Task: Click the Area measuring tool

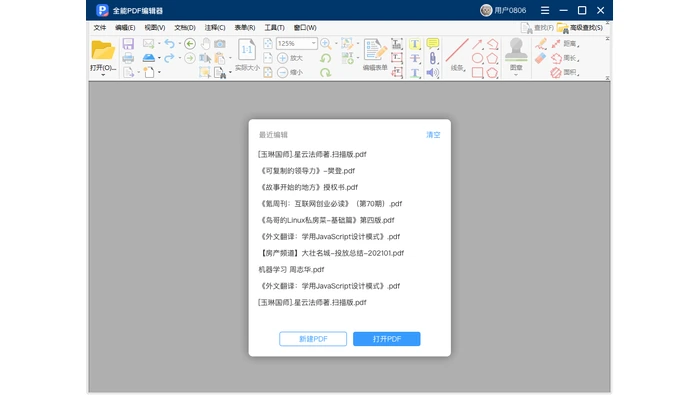Action: (x=565, y=72)
